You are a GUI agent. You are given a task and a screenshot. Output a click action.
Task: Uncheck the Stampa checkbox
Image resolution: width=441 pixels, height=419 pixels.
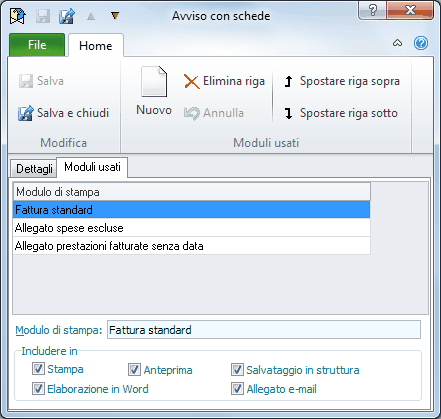coord(38,369)
